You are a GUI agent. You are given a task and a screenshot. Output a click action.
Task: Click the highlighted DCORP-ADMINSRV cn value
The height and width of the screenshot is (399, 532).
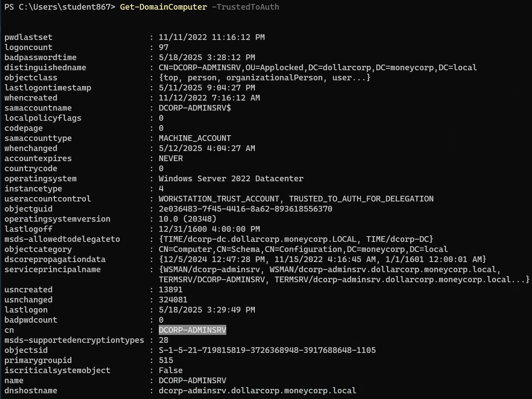[193, 330]
